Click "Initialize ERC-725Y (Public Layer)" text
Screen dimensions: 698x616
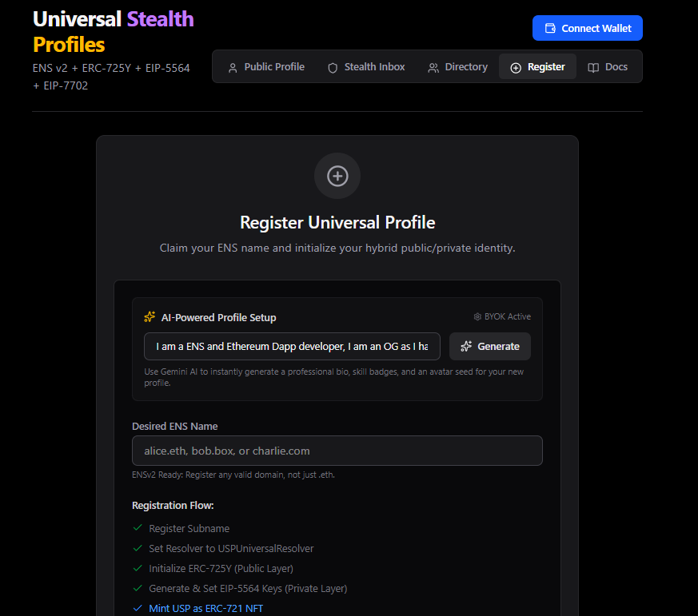pyautogui.click(x=221, y=568)
